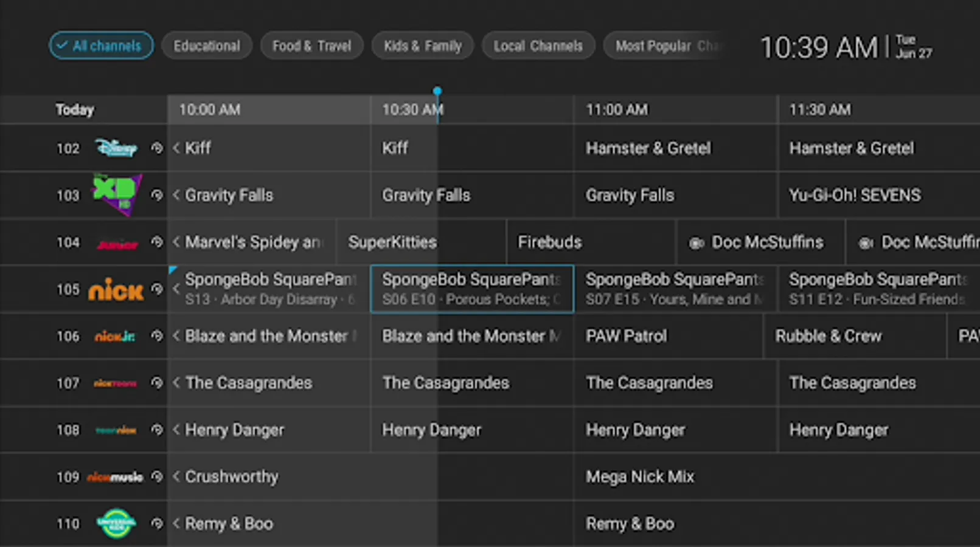Switch to the Food & Travel filter
Viewport: 980px width, 547px height.
pos(312,46)
